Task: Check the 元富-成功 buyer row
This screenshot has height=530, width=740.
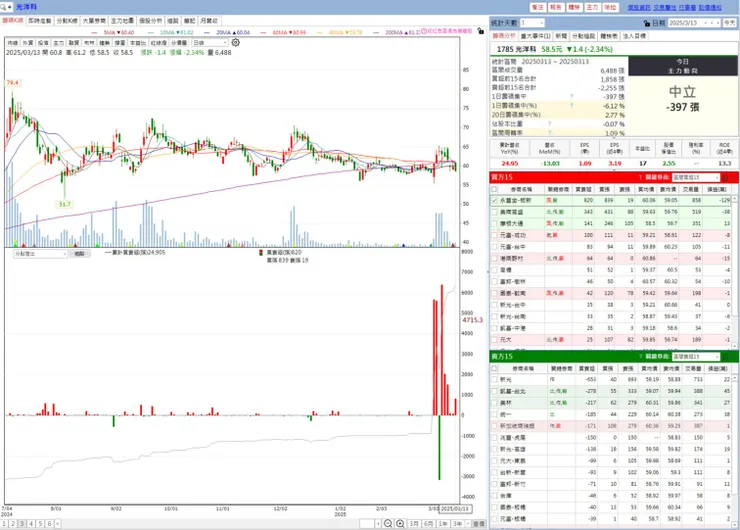Action: 494,235
